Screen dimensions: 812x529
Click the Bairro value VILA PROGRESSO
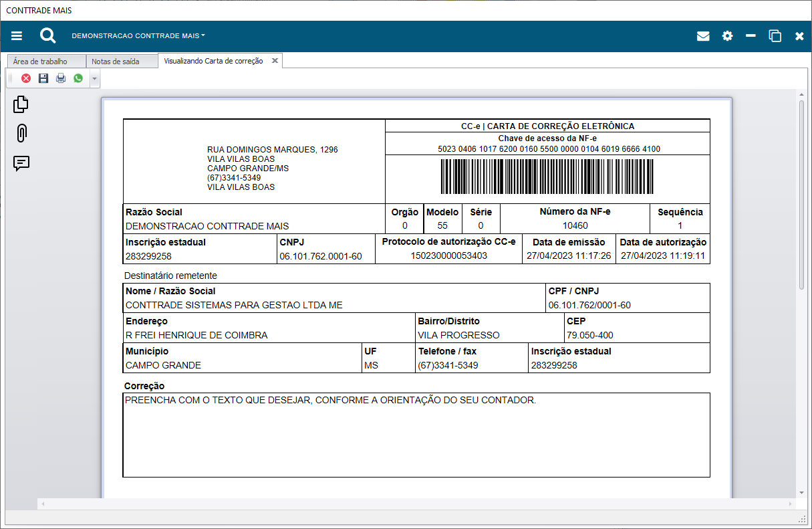click(x=458, y=335)
